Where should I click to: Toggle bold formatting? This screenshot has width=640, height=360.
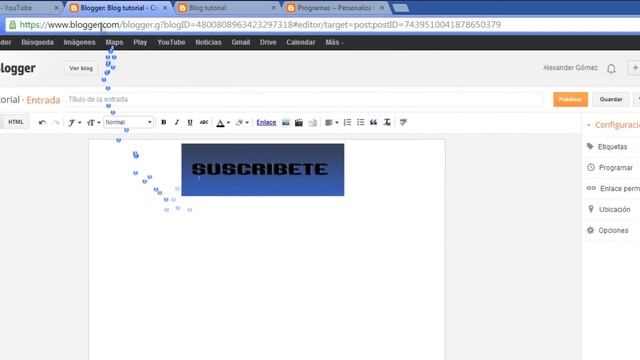point(164,122)
